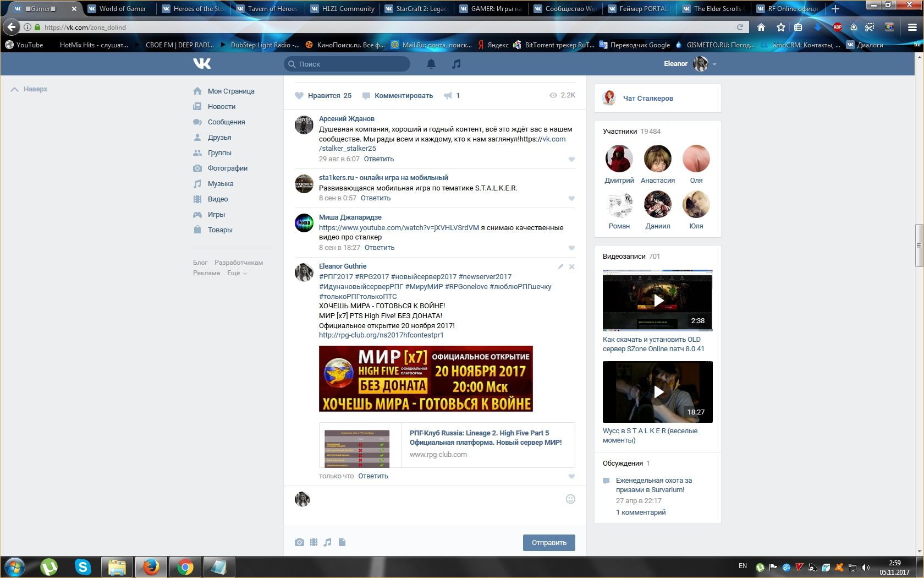Image resolution: width=924 pixels, height=578 pixels.
Task: Attach a document to the comment
Action: click(342, 542)
